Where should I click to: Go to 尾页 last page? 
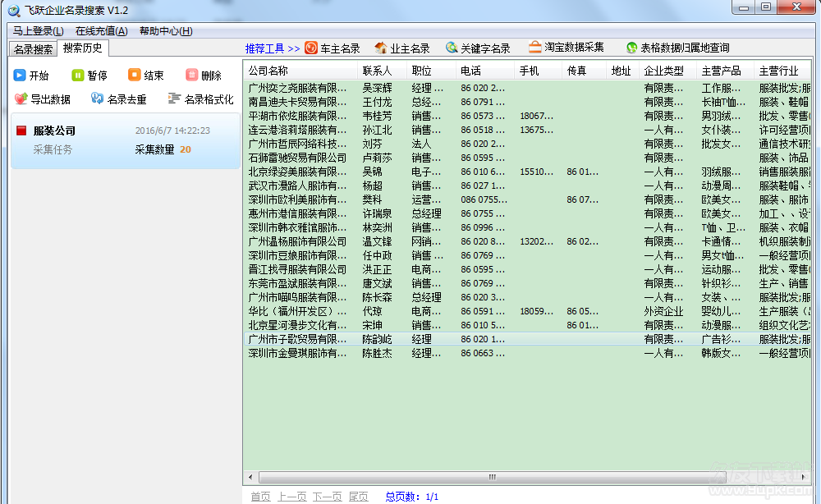click(359, 497)
